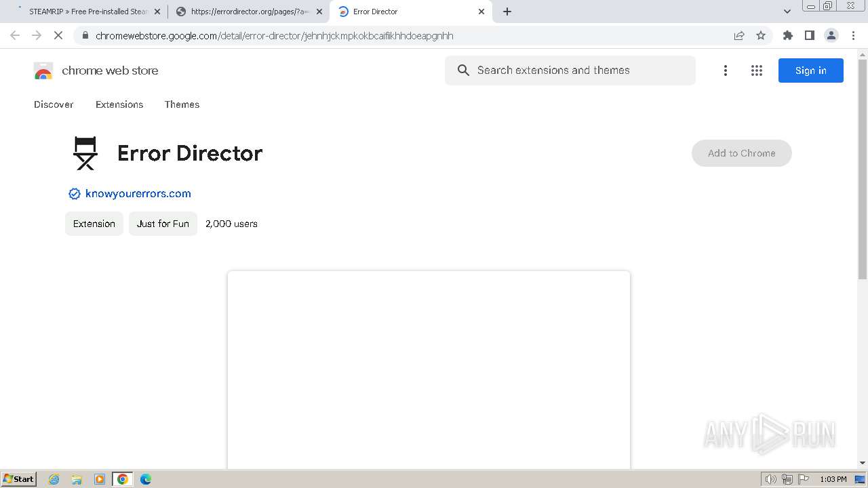Close the STEAMRIP tab
This screenshot has height=488, width=868.
[157, 12]
